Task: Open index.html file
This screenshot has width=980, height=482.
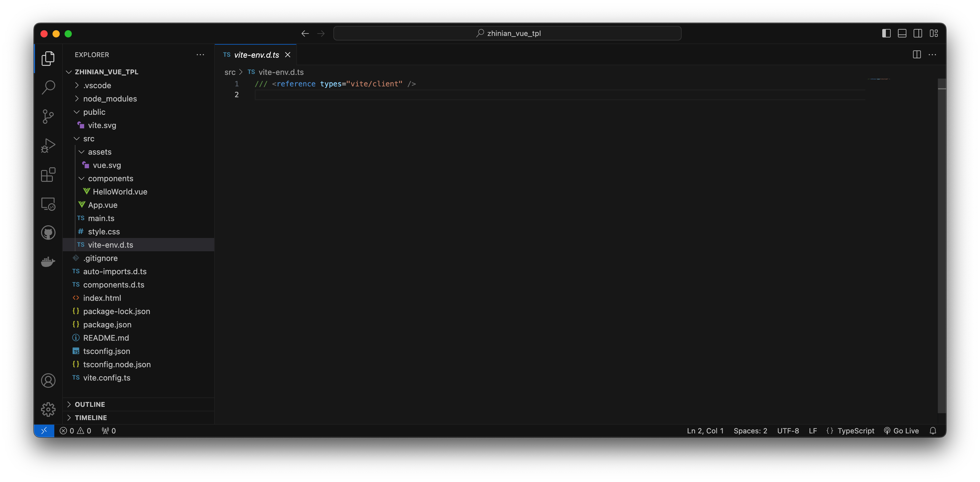Action: (x=139, y=298)
